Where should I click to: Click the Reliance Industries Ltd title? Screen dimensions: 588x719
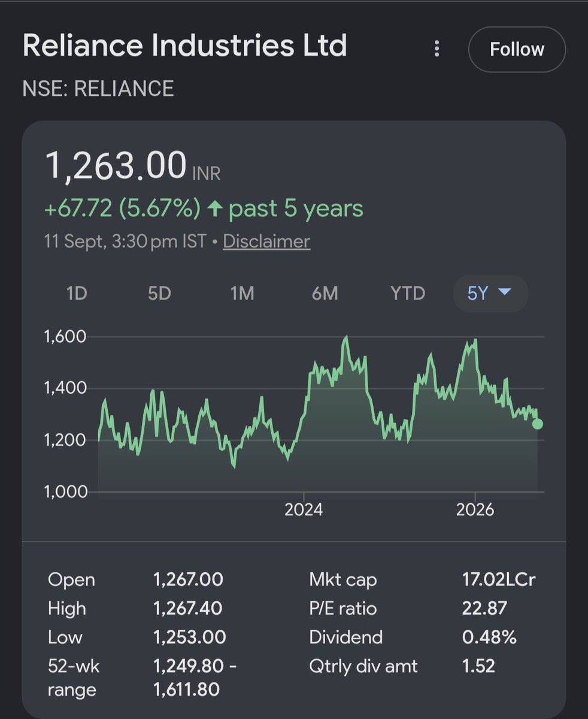184,46
